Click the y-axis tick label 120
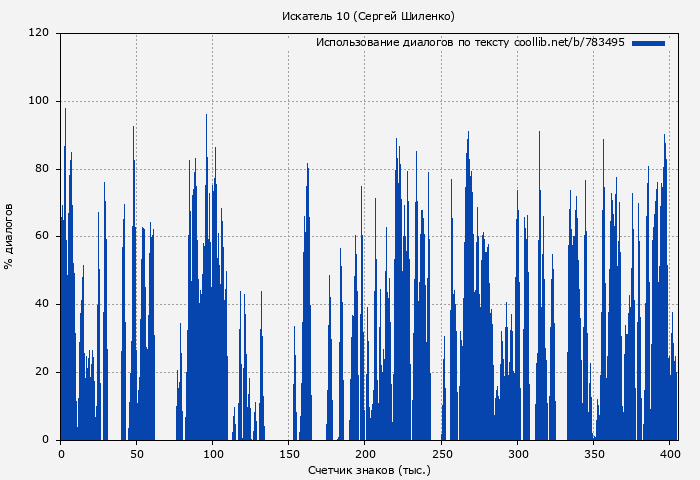The height and width of the screenshot is (480, 700). click(x=39, y=33)
